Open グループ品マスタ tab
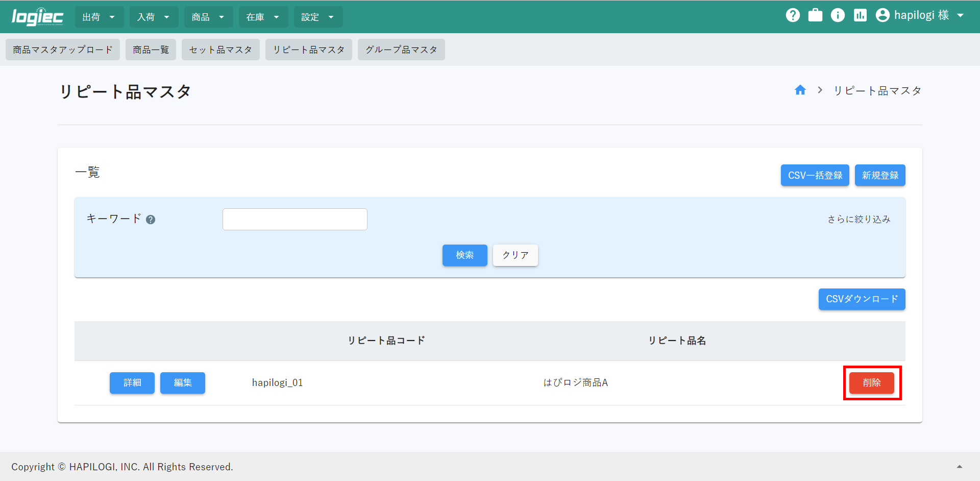This screenshot has height=481, width=980. pyautogui.click(x=401, y=50)
